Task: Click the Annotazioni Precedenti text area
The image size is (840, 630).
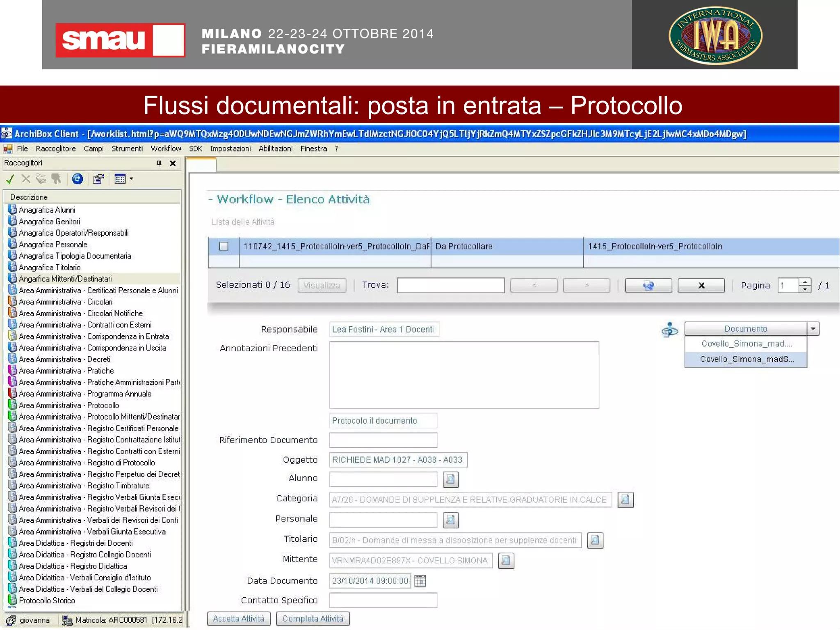Action: (x=464, y=375)
